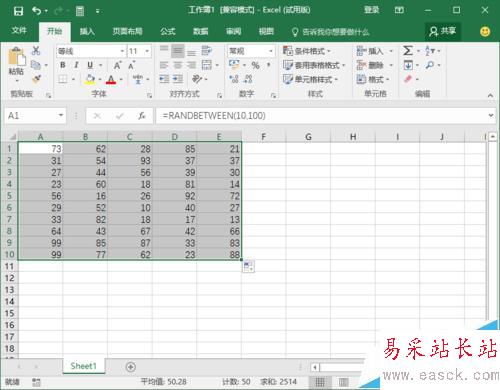Open the font size dropdown showing 11
500x390 pixels.
click(147, 51)
